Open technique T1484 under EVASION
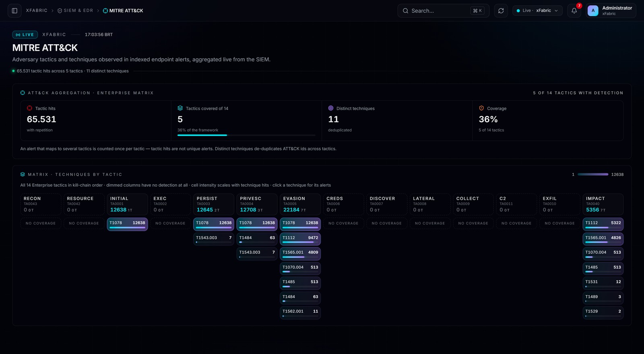Image resolution: width=644 pixels, height=354 pixels. click(x=300, y=298)
